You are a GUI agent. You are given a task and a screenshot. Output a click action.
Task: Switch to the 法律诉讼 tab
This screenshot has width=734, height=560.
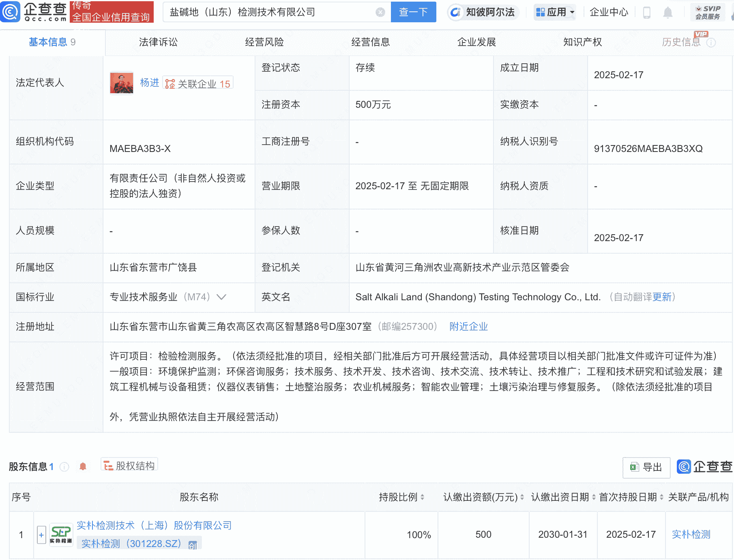[x=159, y=42]
